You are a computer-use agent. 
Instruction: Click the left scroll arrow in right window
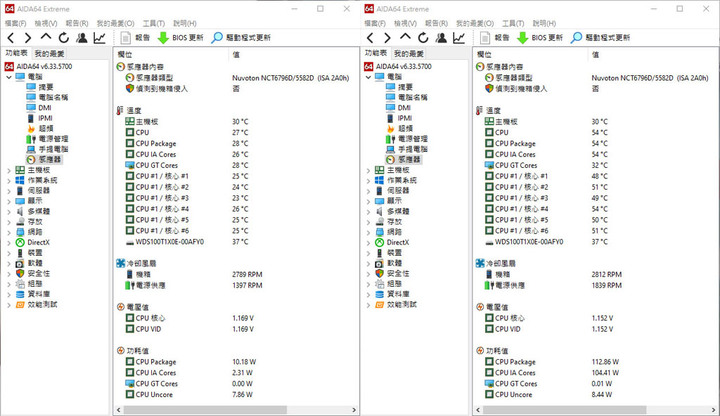(x=478, y=410)
